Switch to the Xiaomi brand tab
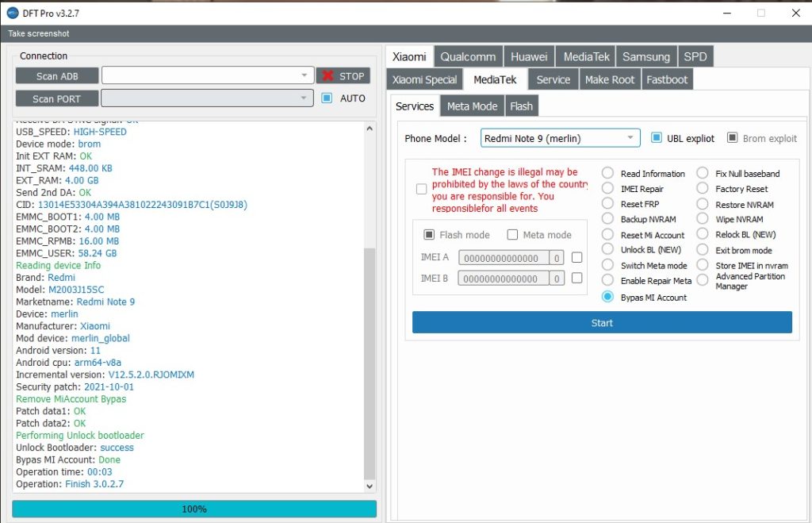The width and height of the screenshot is (812, 523). (409, 56)
